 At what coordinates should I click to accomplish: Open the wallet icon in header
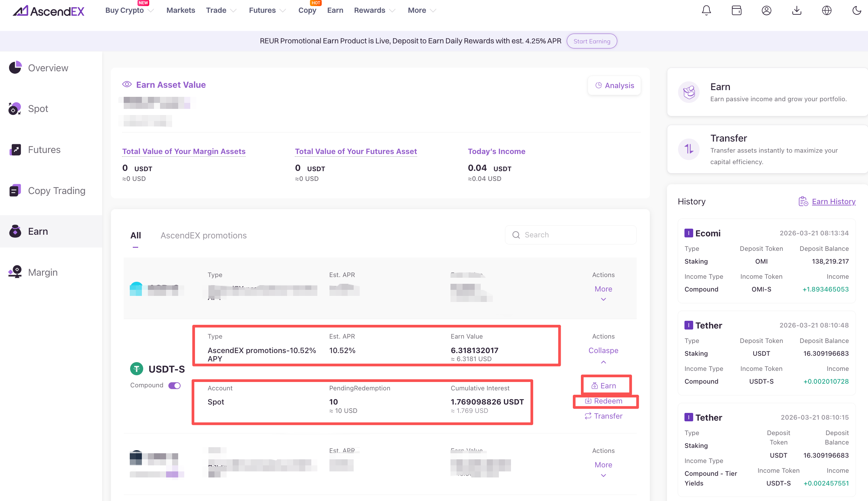coord(736,10)
